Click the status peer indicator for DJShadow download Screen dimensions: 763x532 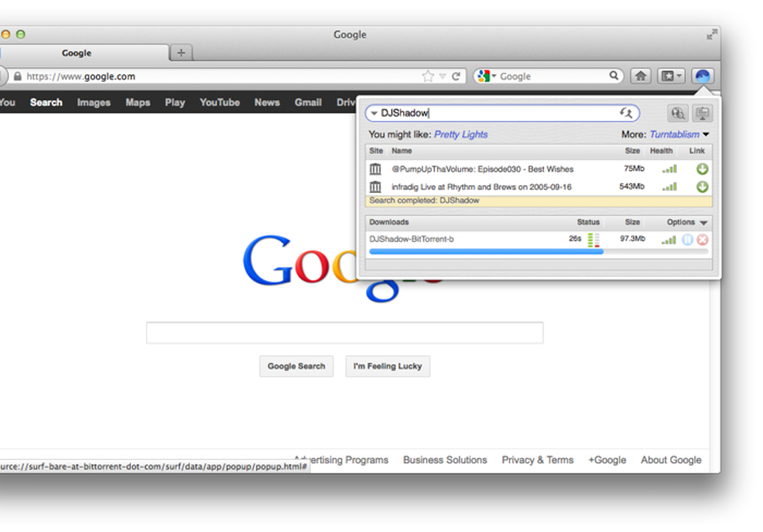[593, 239]
